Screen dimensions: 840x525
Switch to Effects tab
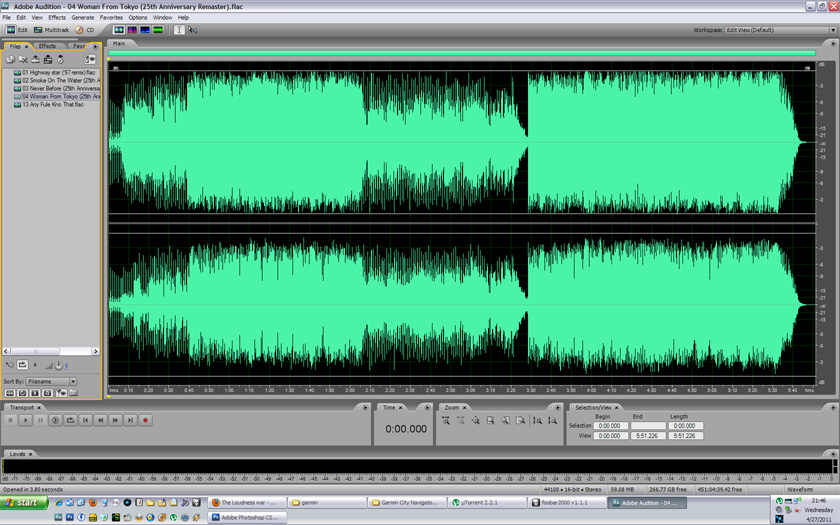point(47,46)
